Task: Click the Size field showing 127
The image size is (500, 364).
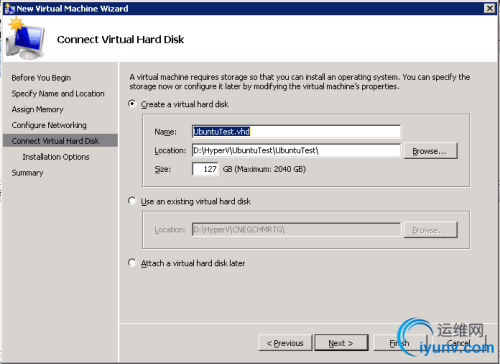Action: click(205, 169)
